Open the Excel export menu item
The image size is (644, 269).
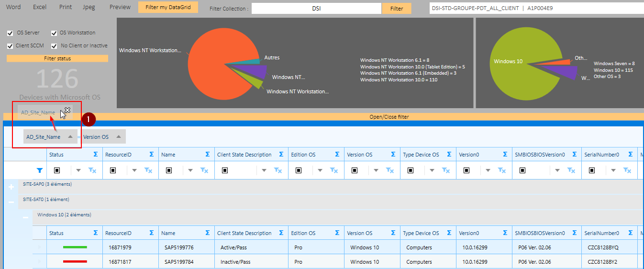(x=40, y=7)
